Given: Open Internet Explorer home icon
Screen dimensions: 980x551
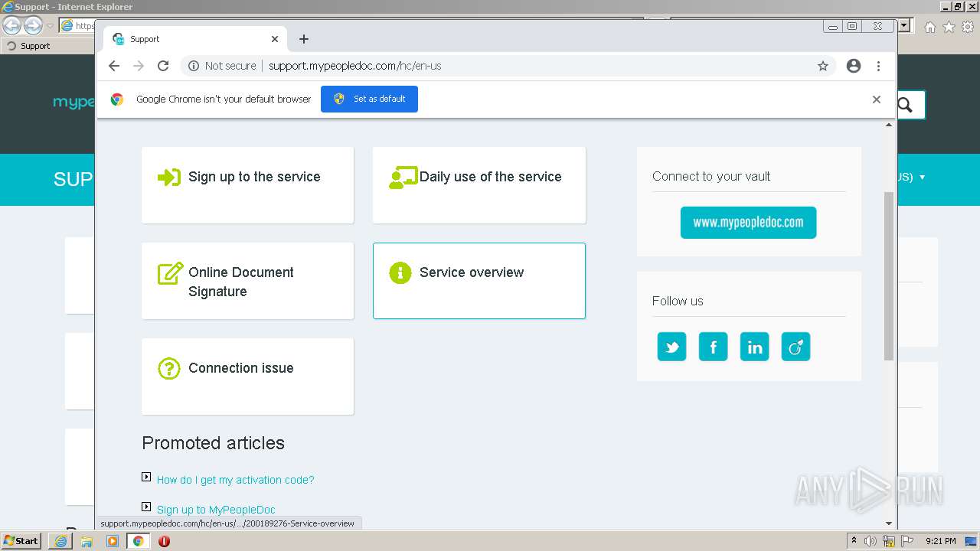Looking at the screenshot, I should pyautogui.click(x=929, y=27).
